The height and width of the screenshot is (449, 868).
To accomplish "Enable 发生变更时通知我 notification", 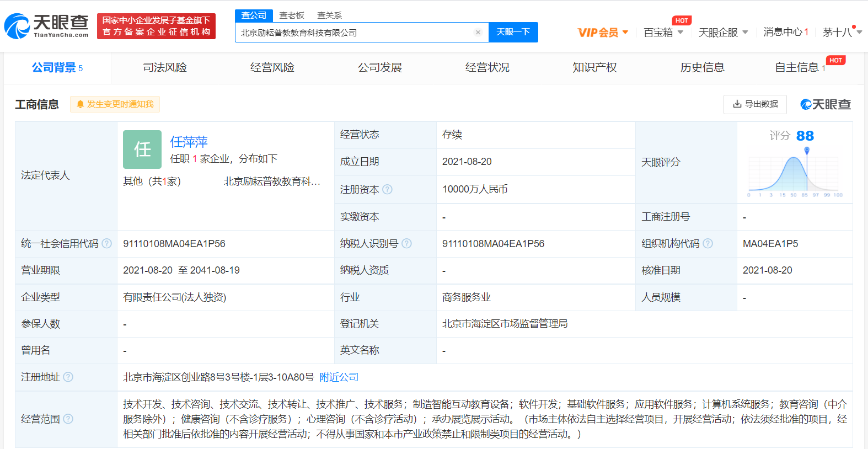I will (115, 104).
